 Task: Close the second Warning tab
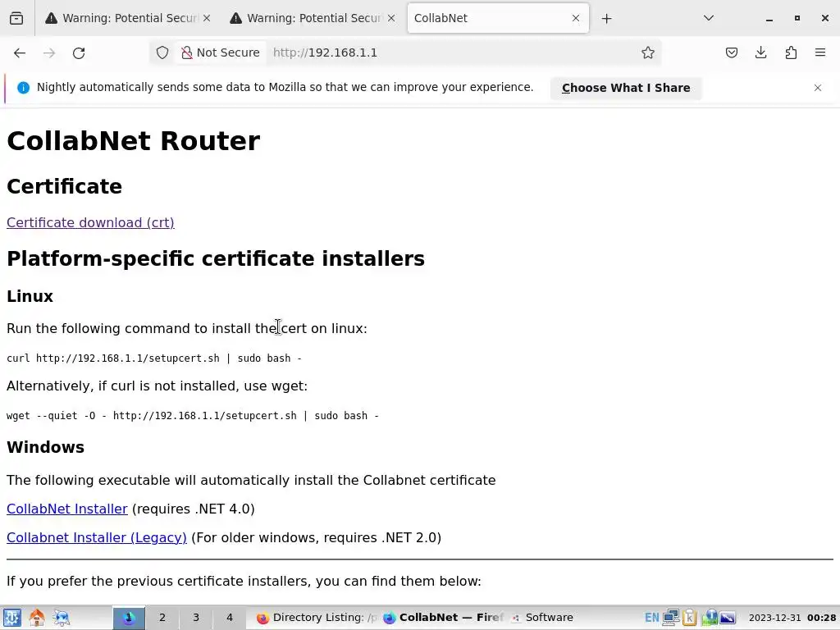click(x=391, y=18)
